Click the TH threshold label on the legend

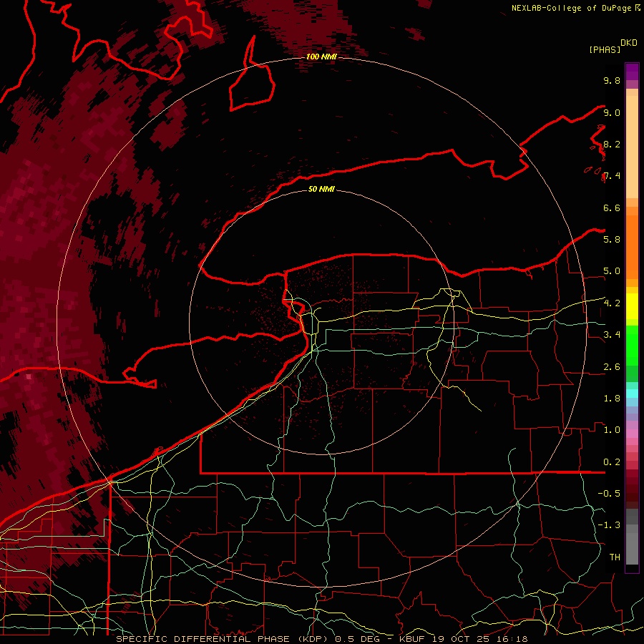pos(615,557)
